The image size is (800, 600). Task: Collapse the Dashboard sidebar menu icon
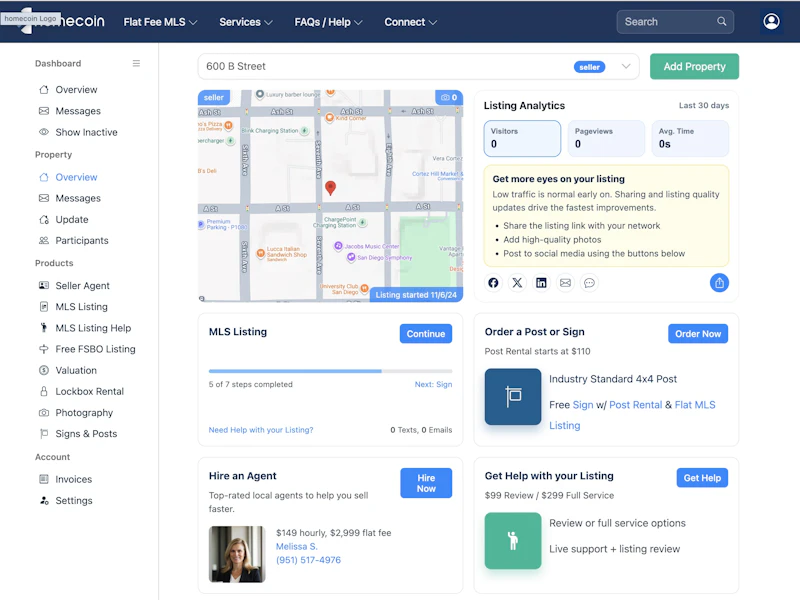[136, 63]
